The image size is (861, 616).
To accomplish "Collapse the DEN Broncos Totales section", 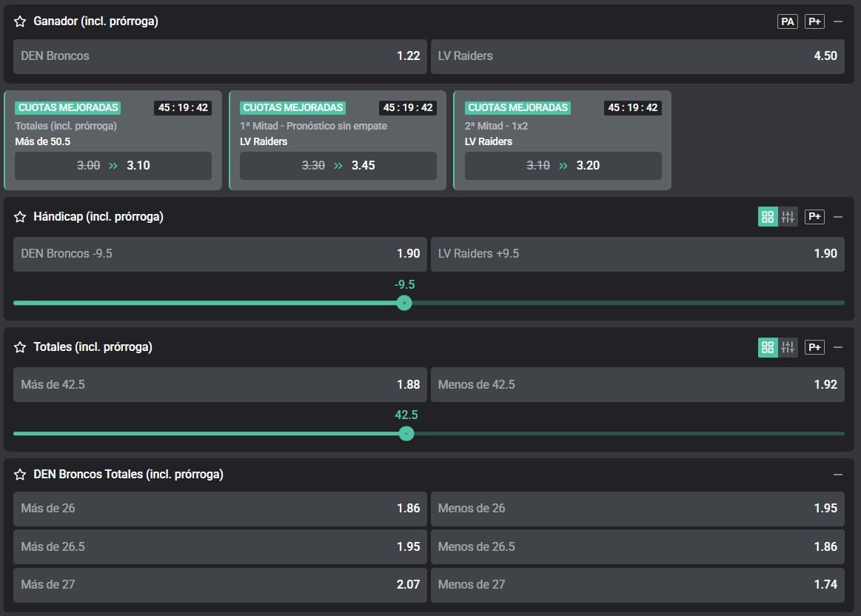I will coord(838,475).
